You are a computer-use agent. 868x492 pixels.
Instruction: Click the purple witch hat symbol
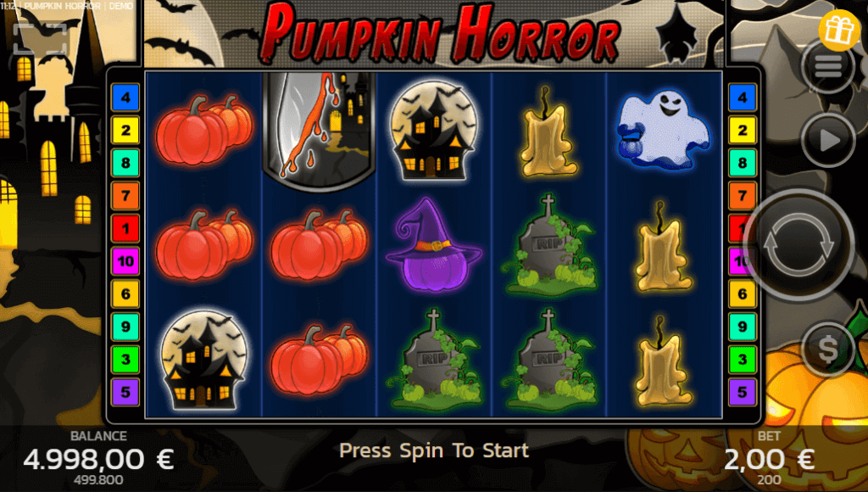tap(433, 244)
